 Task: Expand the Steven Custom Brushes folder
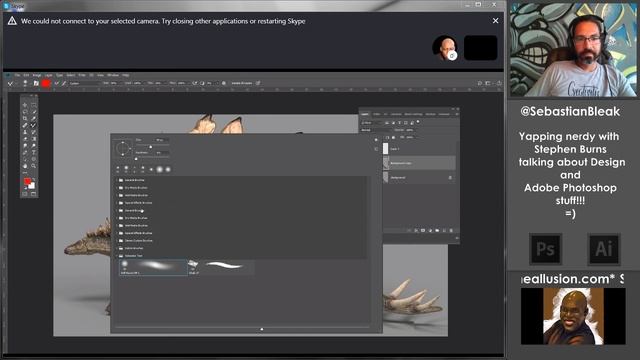pos(116,240)
